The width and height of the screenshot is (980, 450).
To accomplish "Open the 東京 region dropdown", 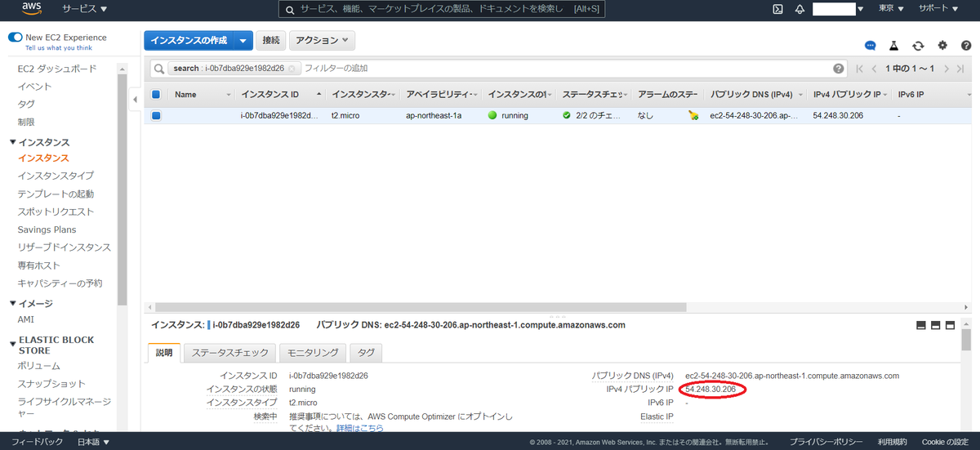I will coord(891,9).
